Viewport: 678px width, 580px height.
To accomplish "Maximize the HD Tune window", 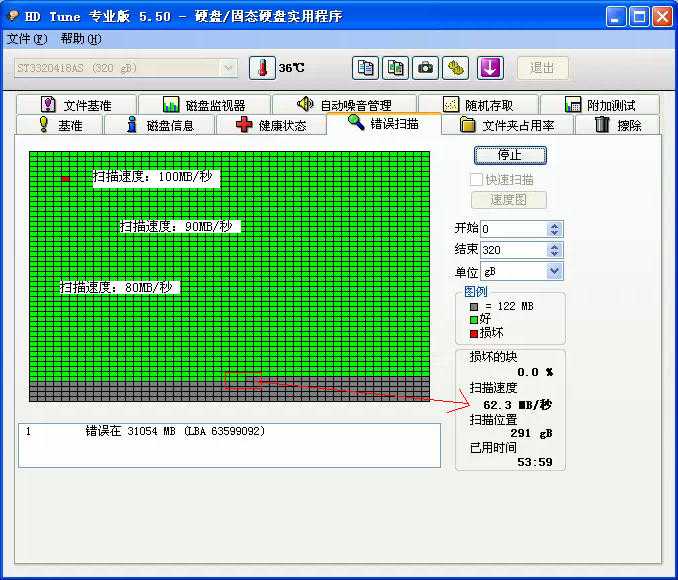I will [639, 17].
